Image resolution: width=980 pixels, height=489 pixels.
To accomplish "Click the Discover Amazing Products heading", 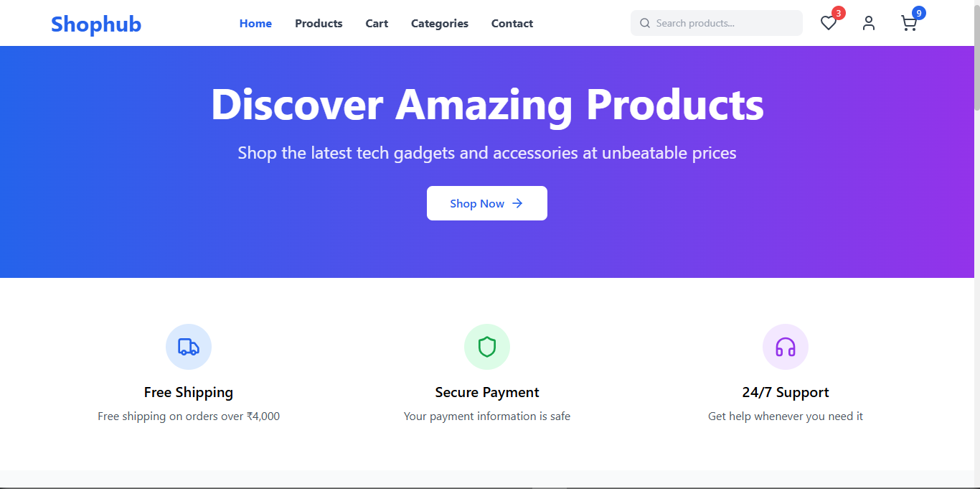I will tap(487, 105).
